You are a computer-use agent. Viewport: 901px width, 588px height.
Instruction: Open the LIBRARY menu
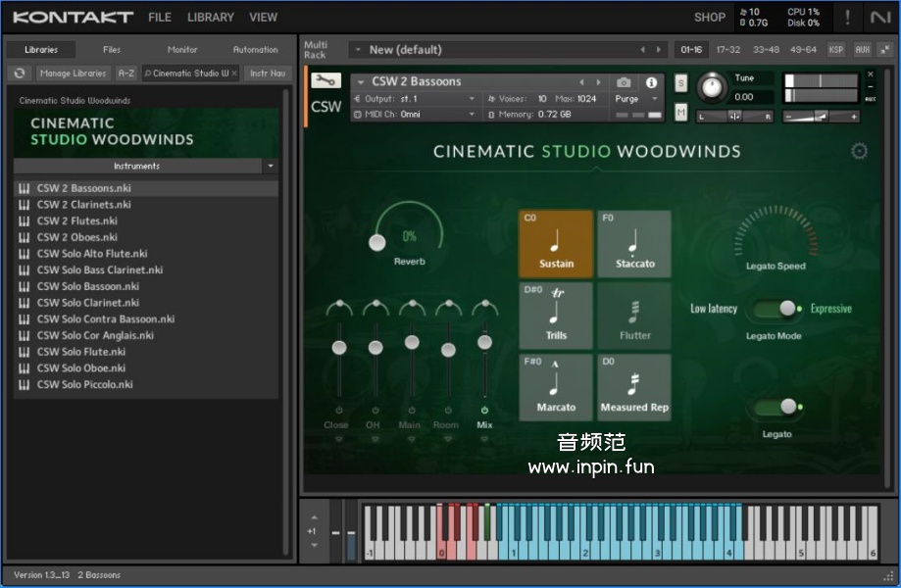(x=210, y=17)
